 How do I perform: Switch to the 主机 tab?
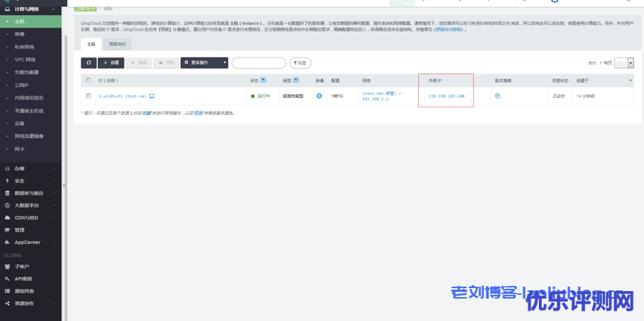point(91,44)
